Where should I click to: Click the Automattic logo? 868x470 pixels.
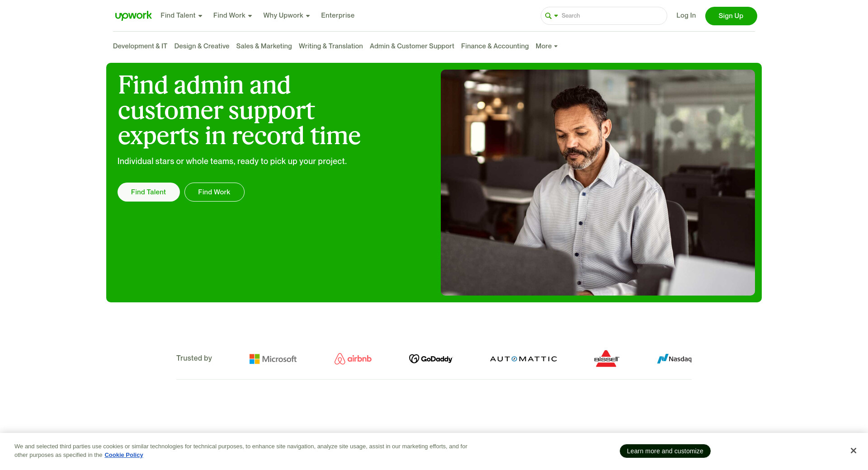(x=524, y=359)
